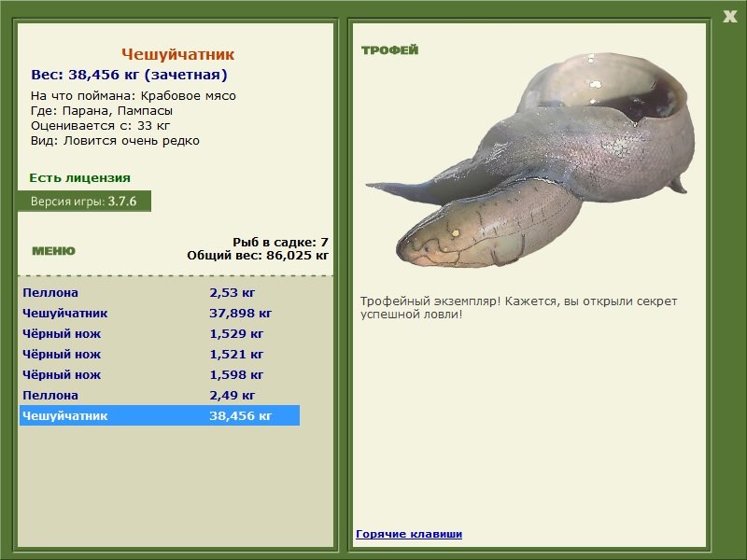
Task: Click the Крабовое мясо bait info line
Action: coord(134,96)
